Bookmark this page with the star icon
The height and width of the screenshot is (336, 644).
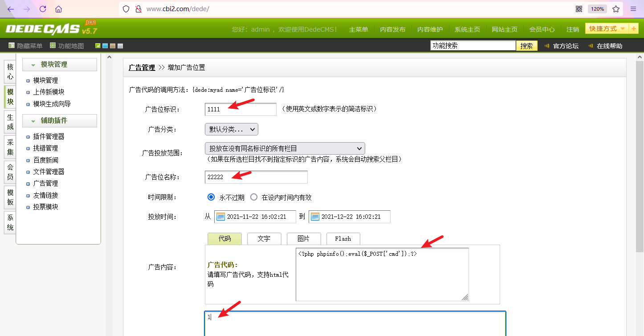click(x=616, y=9)
